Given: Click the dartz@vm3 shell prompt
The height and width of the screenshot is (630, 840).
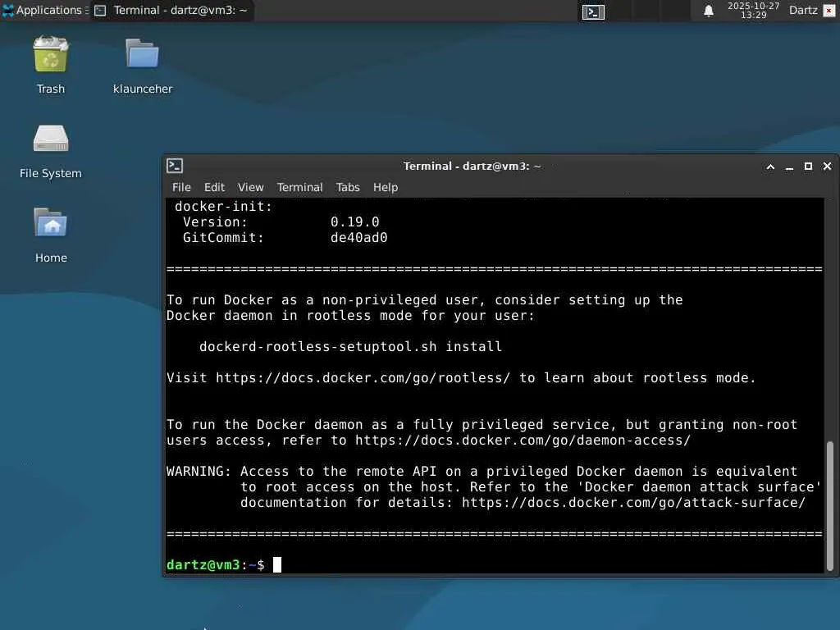Looking at the screenshot, I should [x=216, y=564].
